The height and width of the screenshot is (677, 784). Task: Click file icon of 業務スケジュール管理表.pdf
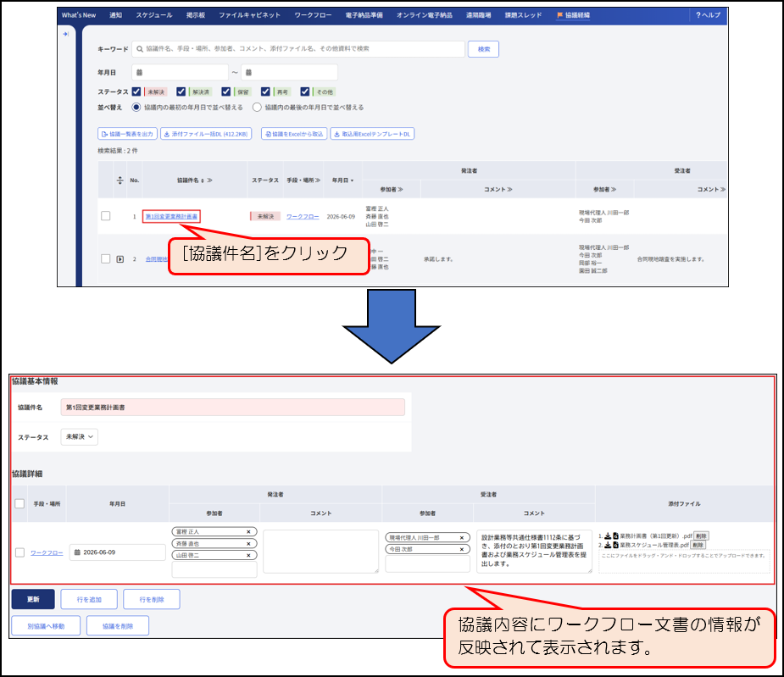(616, 545)
